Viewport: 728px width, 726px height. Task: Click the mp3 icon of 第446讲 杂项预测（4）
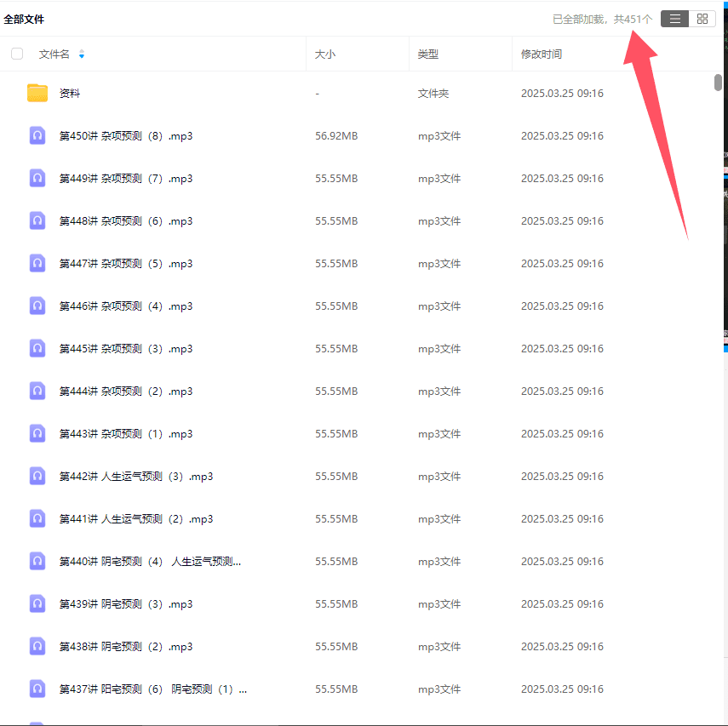[37, 306]
